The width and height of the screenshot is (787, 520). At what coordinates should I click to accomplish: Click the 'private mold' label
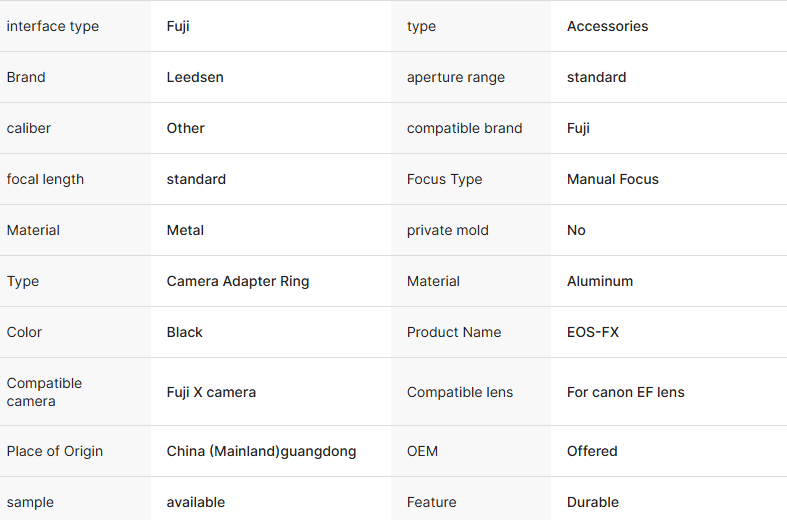[448, 230]
